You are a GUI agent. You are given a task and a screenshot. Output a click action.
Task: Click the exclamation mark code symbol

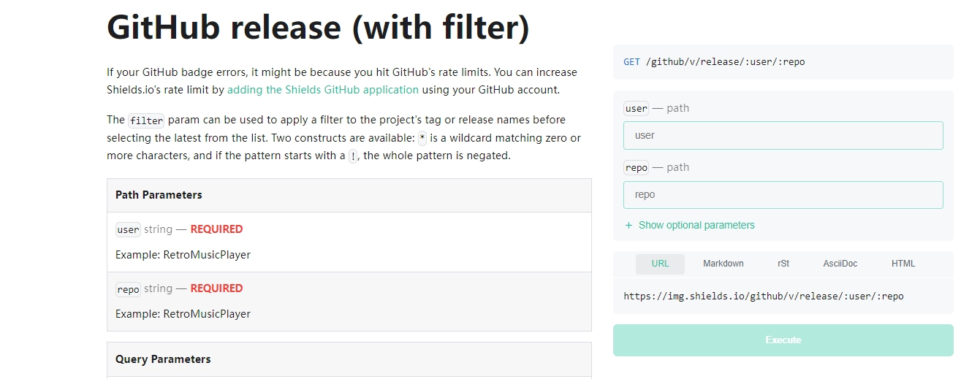(353, 156)
